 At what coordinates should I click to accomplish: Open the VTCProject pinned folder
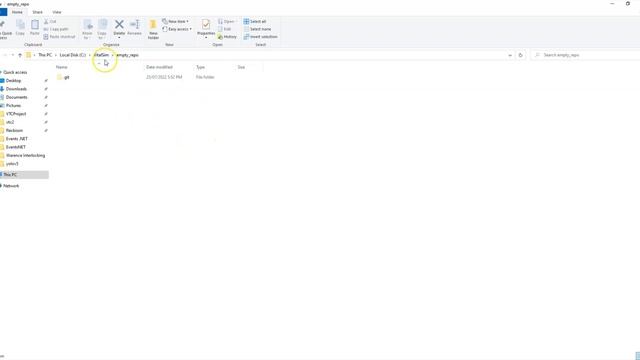pos(16,114)
